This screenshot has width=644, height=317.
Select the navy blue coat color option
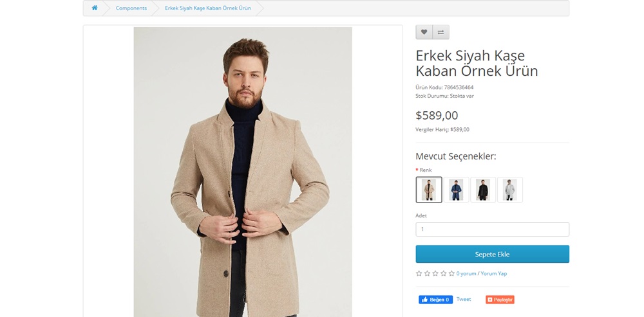pyautogui.click(x=456, y=190)
